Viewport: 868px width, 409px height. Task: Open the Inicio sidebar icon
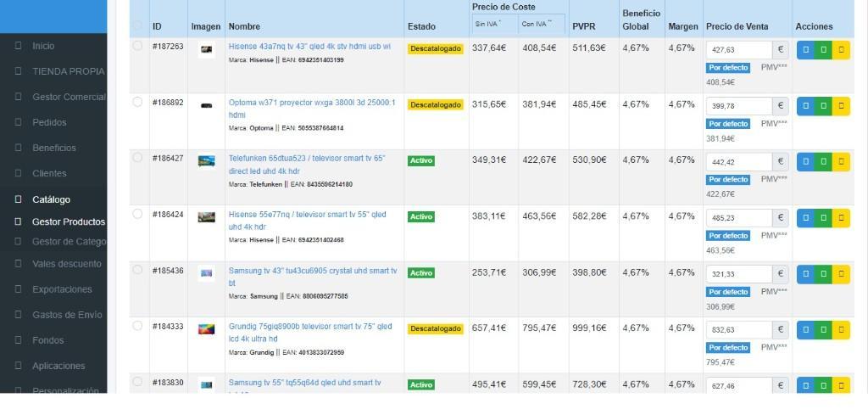pyautogui.click(x=19, y=46)
